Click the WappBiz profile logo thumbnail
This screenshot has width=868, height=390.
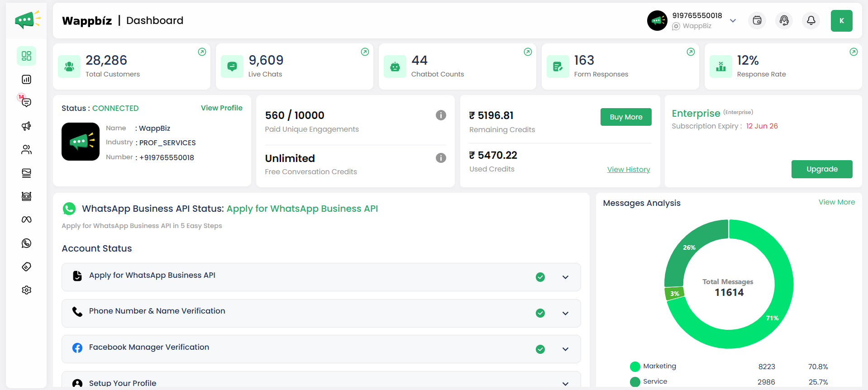(81, 142)
